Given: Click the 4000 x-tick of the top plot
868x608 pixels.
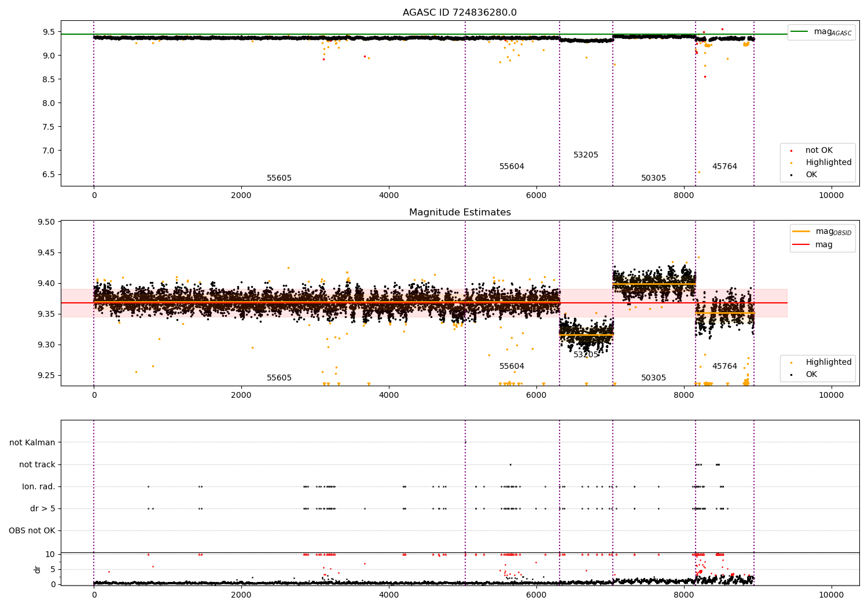Looking at the screenshot, I should click(x=389, y=195).
